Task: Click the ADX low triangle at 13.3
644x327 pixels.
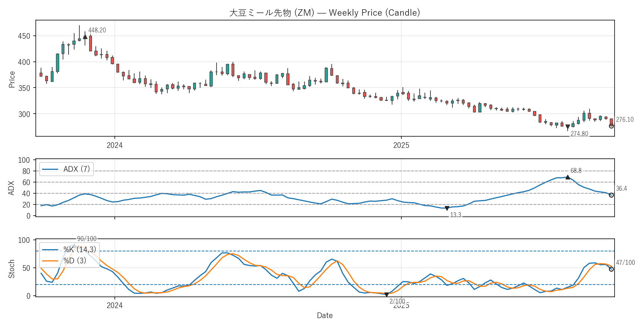Action: (447, 208)
